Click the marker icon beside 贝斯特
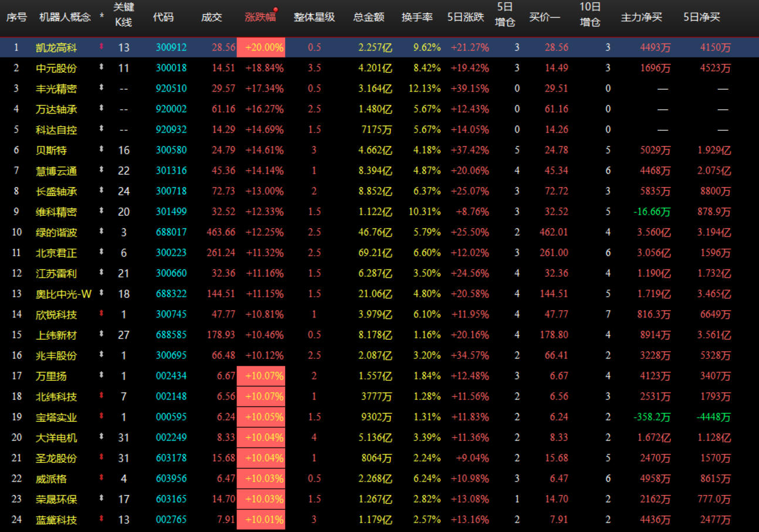Image resolution: width=759 pixels, height=532 pixels. coord(101,150)
